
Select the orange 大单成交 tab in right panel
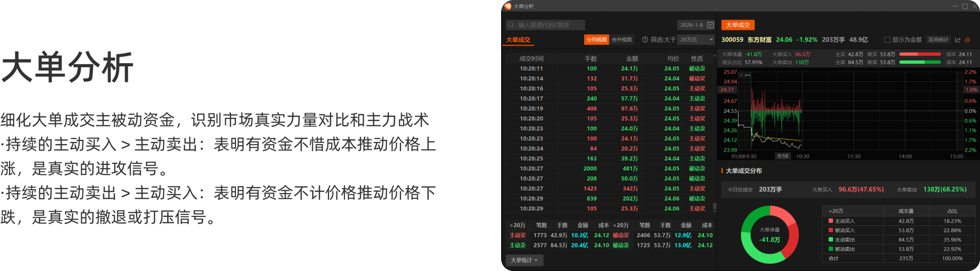click(738, 25)
